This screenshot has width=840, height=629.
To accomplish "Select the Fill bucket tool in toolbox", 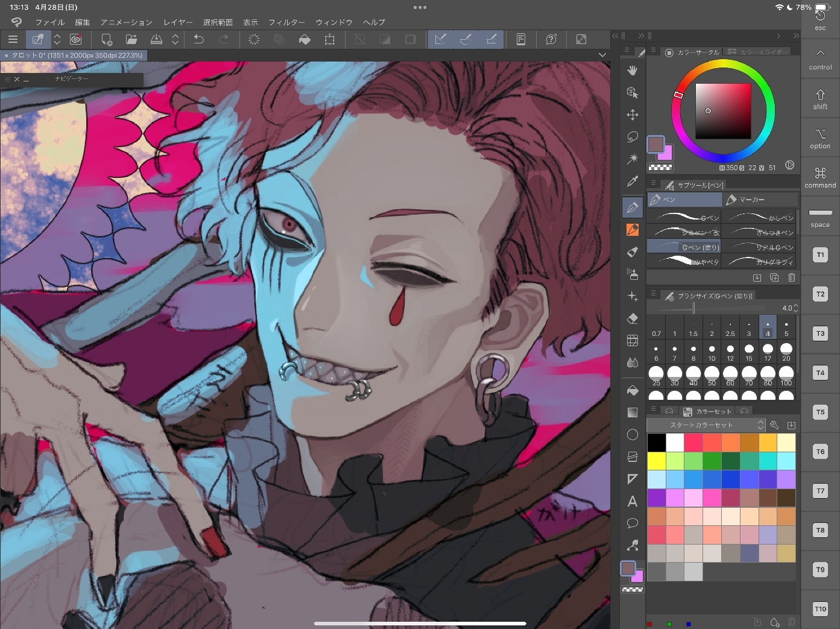I will 632,390.
